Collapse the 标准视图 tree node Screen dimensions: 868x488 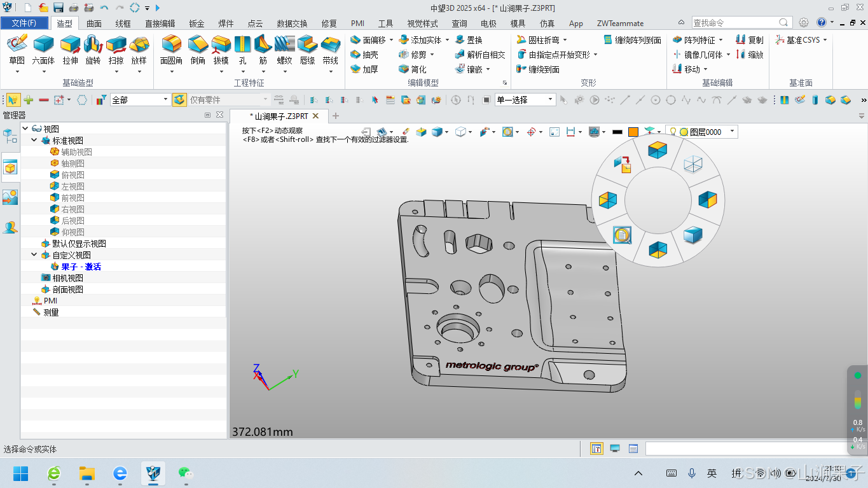(x=34, y=141)
